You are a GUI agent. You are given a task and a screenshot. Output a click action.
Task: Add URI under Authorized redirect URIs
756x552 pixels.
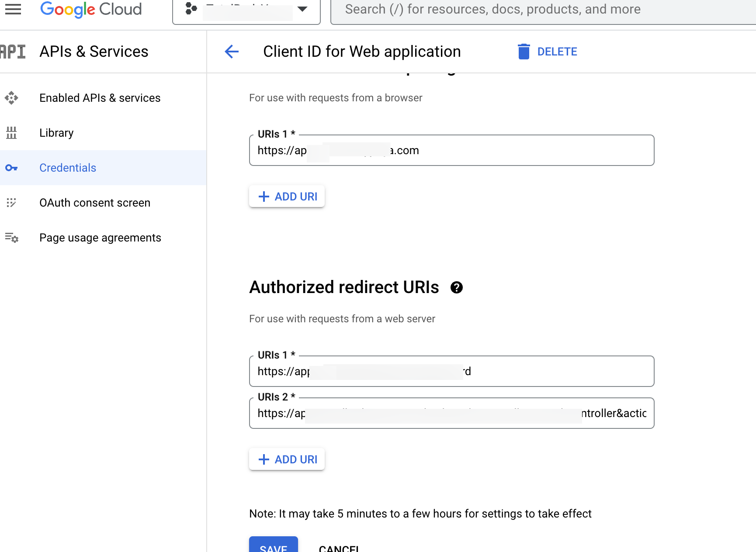pos(287,459)
